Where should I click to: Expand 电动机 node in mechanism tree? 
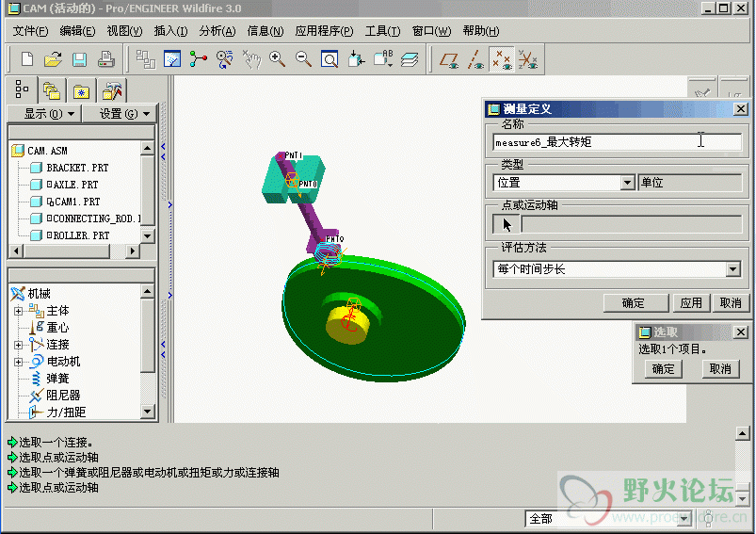click(18, 362)
